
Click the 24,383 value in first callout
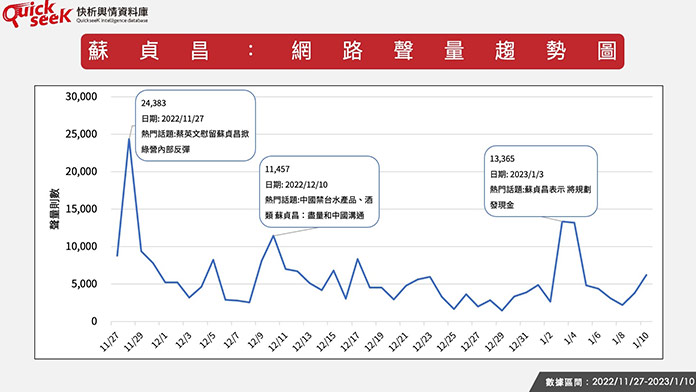[x=154, y=103]
